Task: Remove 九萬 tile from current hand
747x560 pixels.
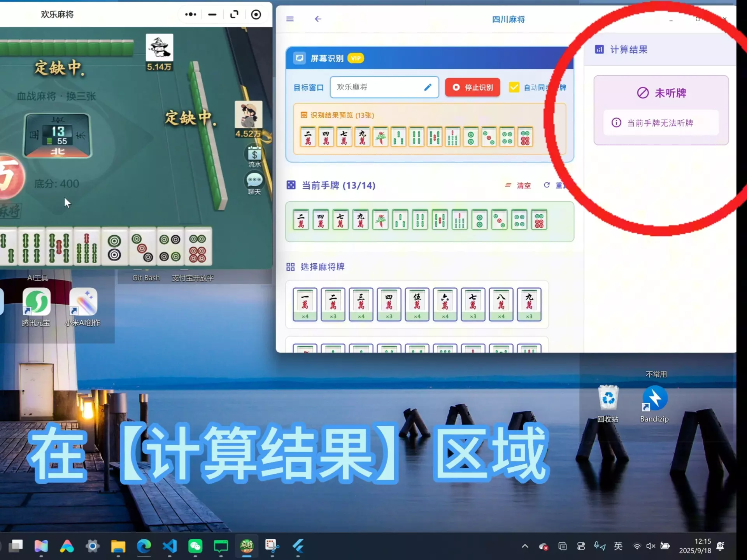Action: tap(360, 220)
